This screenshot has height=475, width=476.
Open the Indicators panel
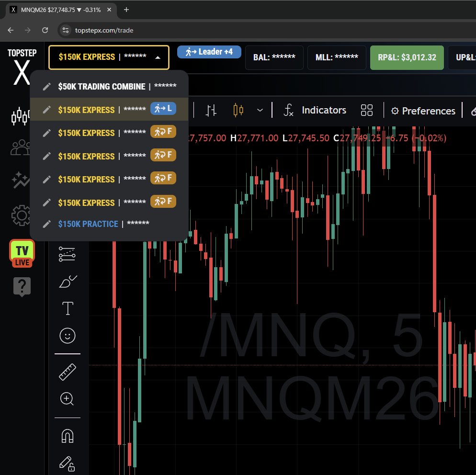click(315, 110)
